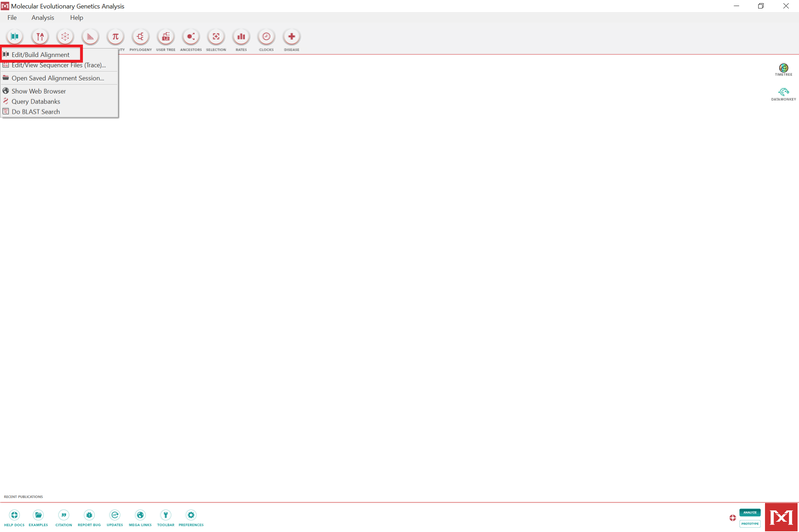
Task: Choose Edit/Build Alignment
Action: 41,55
